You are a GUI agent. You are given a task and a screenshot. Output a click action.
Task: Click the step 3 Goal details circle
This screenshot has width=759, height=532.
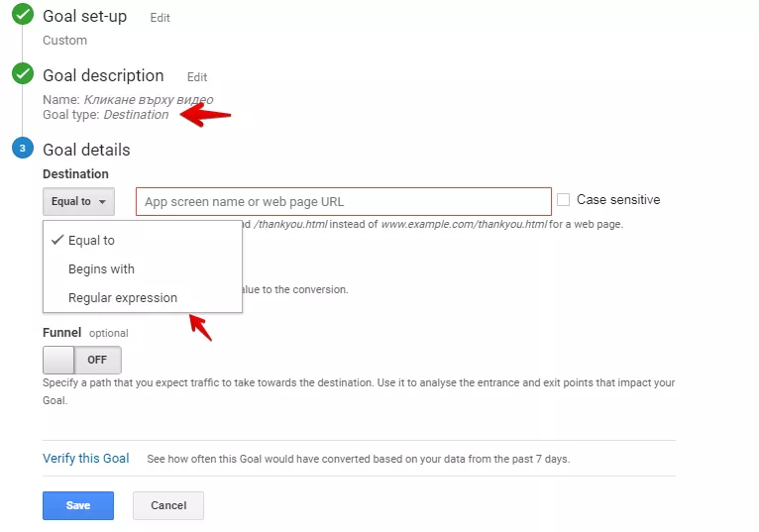[x=23, y=149]
